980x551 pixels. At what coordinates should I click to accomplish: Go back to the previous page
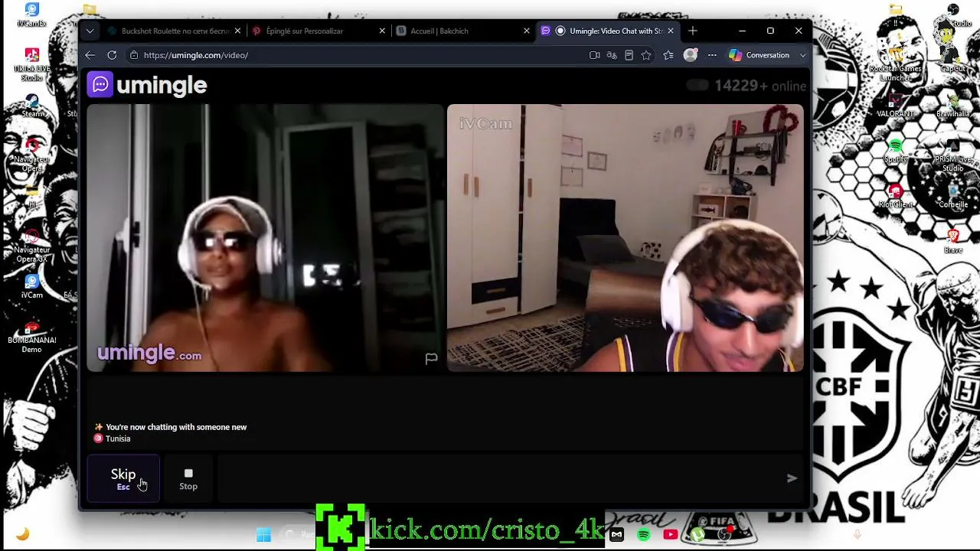pyautogui.click(x=90, y=55)
